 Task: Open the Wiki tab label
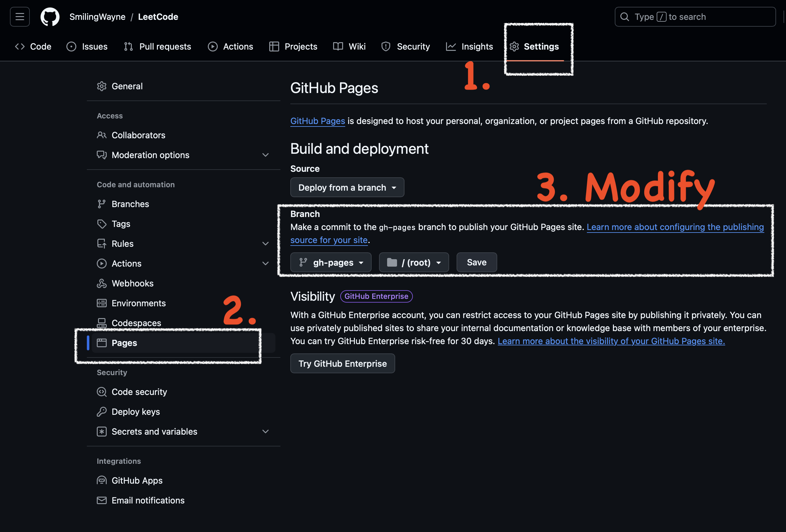coord(357,46)
